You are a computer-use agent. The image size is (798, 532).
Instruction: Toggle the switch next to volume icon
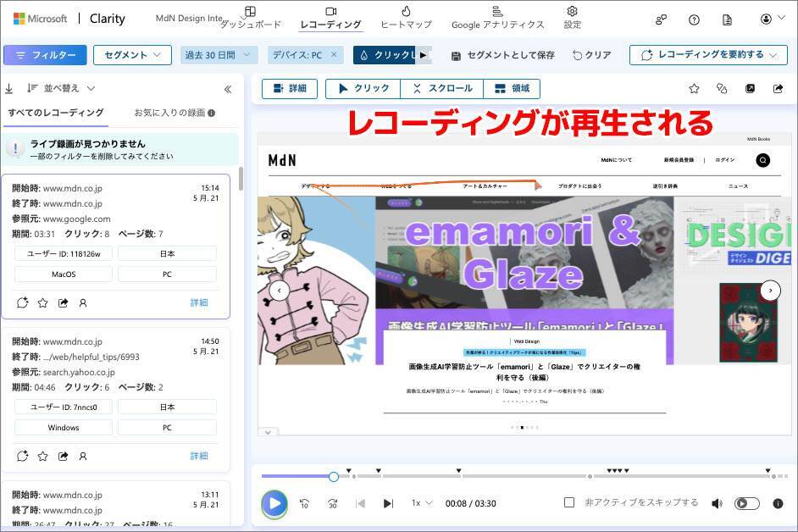tap(746, 503)
